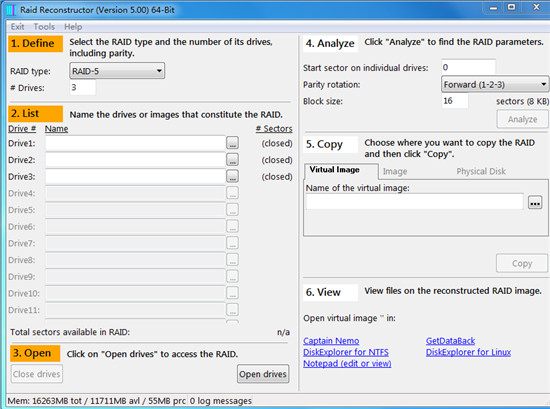Open the Tools menu
The width and height of the screenshot is (550, 409).
click(x=44, y=27)
